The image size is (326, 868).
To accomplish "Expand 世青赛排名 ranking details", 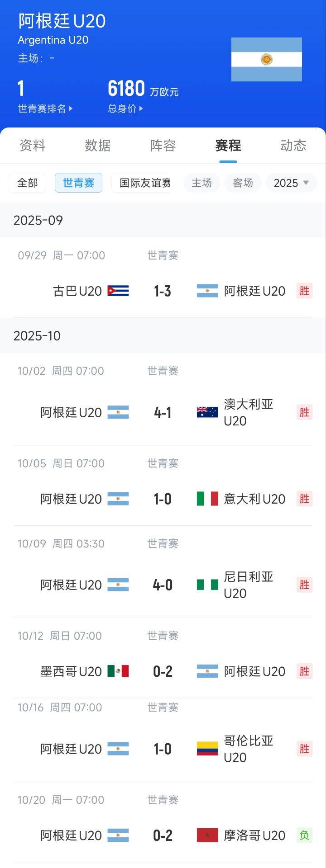I will 45,108.
